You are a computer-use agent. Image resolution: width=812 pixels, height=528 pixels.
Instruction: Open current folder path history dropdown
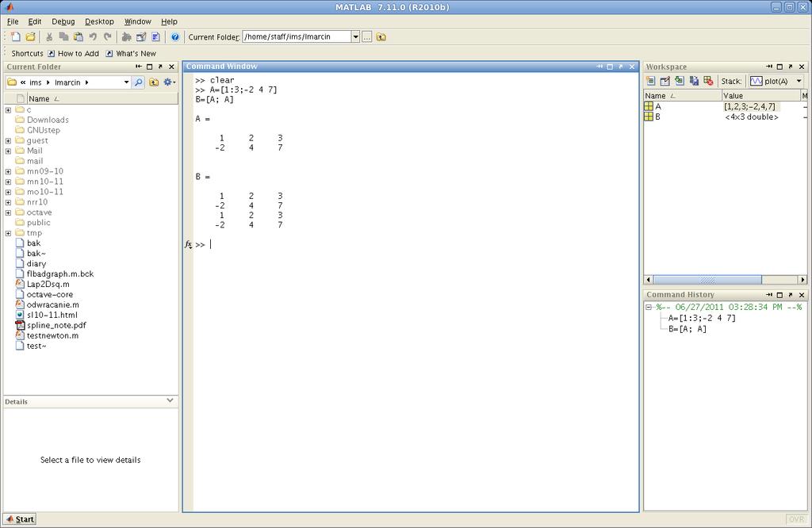356,36
